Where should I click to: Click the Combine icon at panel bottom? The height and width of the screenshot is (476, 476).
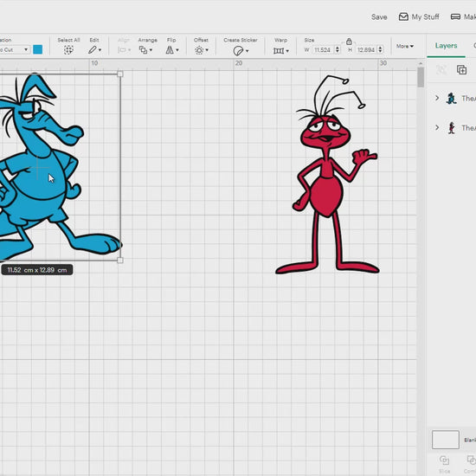click(471, 460)
